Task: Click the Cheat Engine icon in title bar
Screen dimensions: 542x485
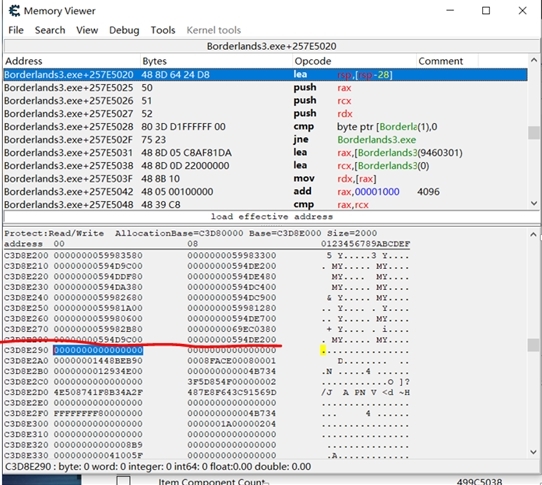Action: (x=14, y=11)
